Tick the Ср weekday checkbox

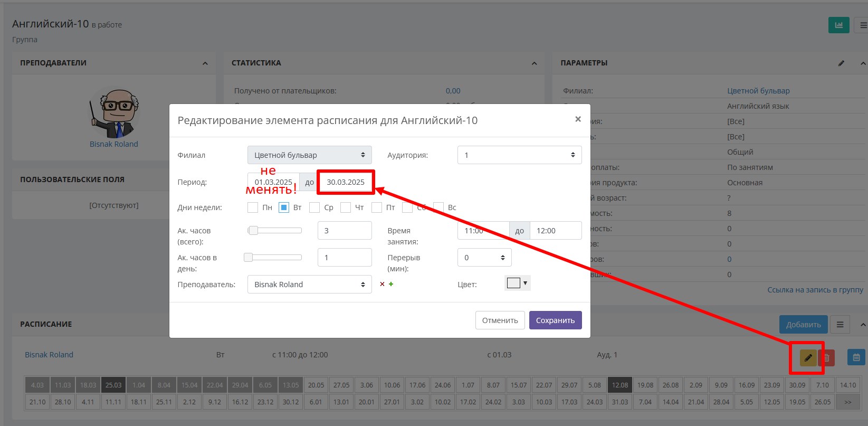pyautogui.click(x=314, y=207)
